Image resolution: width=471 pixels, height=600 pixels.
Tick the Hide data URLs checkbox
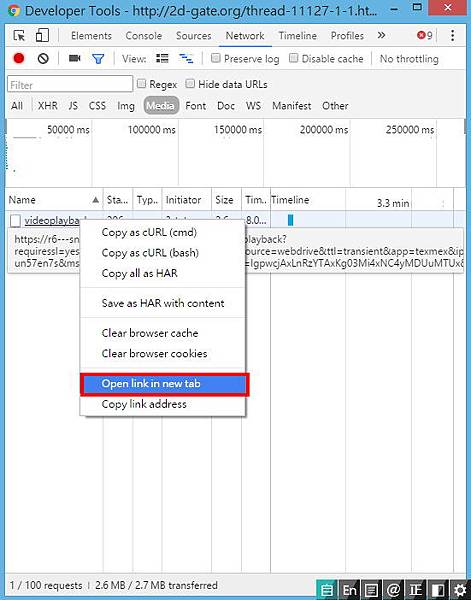pos(190,84)
